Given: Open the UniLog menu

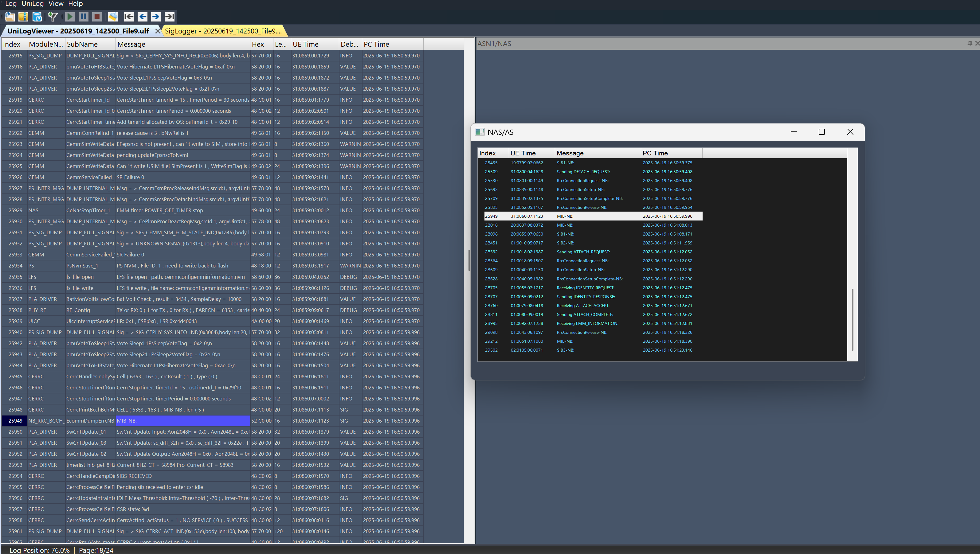Looking at the screenshot, I should point(33,4).
